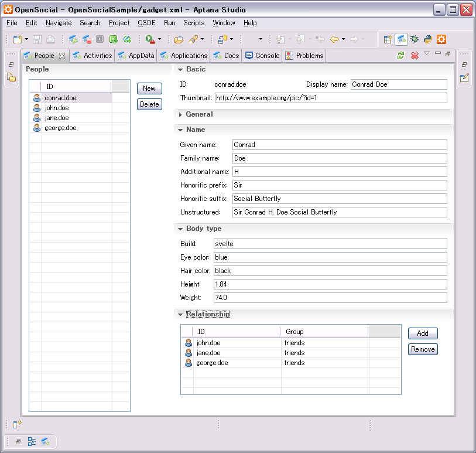Viewport: 476px width, 453px height.
Task: Open the Scripts menu
Action: click(x=194, y=23)
